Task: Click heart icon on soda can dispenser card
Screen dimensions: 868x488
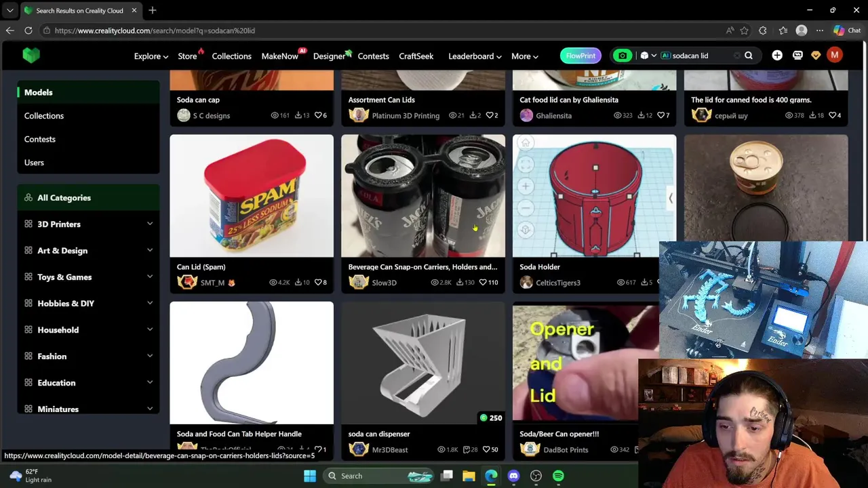Action: 486,449
